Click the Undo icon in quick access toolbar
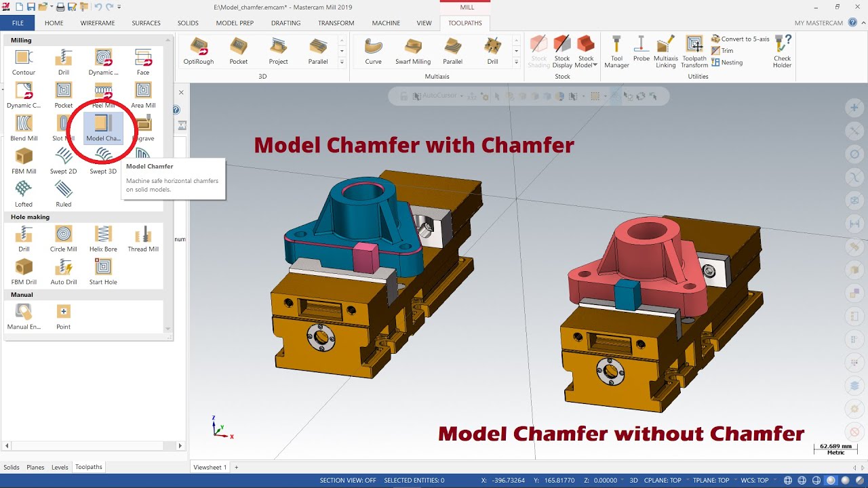The height and width of the screenshot is (488, 868). tap(98, 7)
